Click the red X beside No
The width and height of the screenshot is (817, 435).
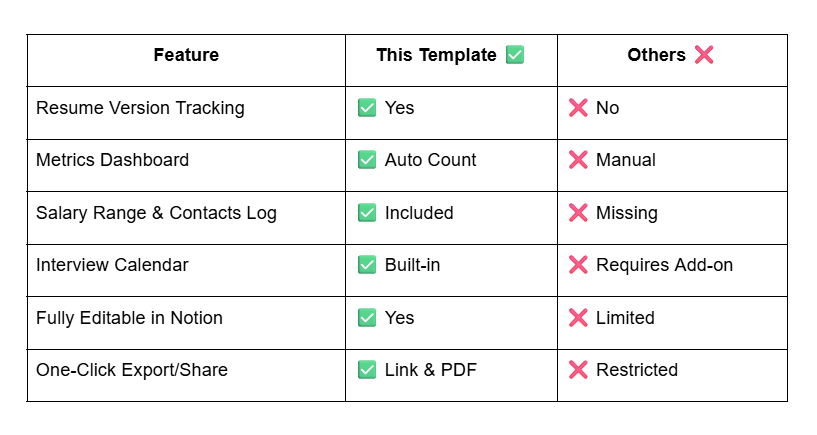click(578, 108)
